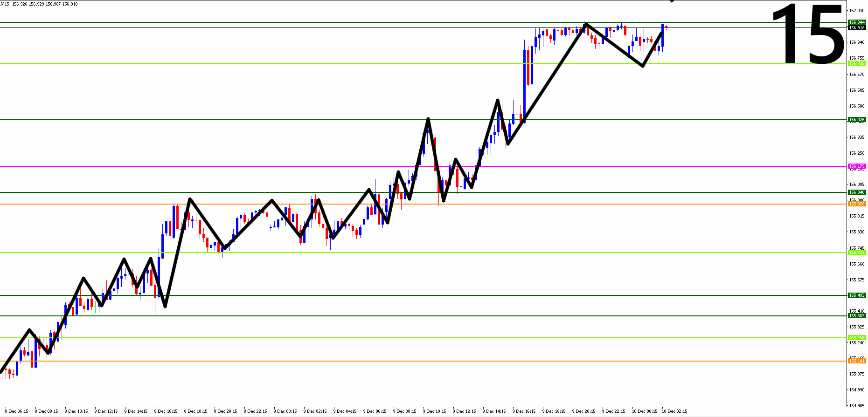Click the 10 Dec 02:15 time label
The image size is (868, 417).
(x=674, y=411)
